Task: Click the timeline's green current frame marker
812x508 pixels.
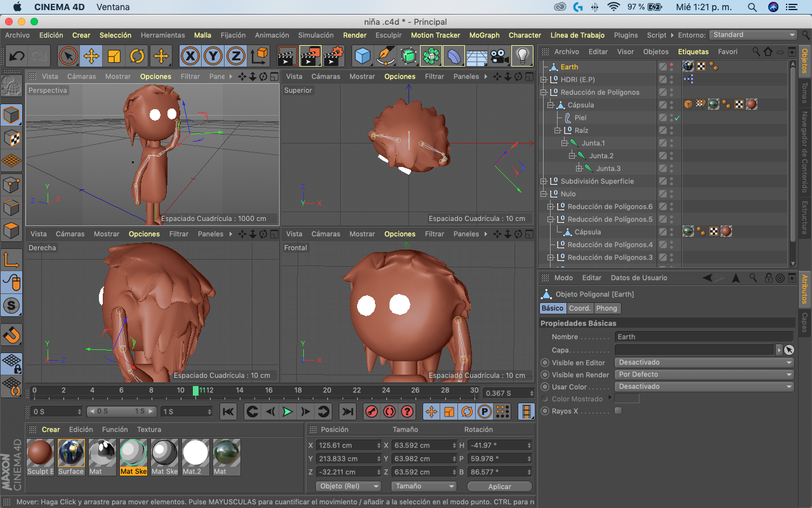Action: pos(196,391)
